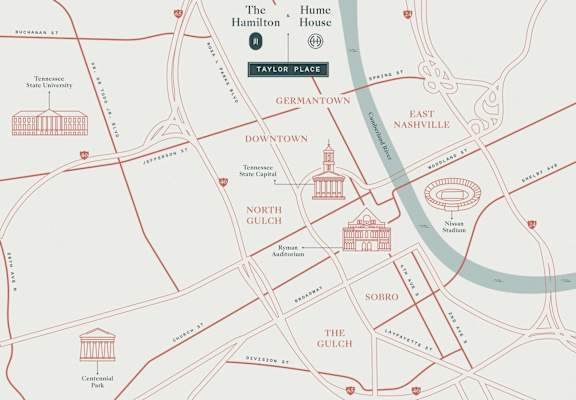Click the Tennessee State University text label
This screenshot has width=576, height=400.
tap(49, 82)
